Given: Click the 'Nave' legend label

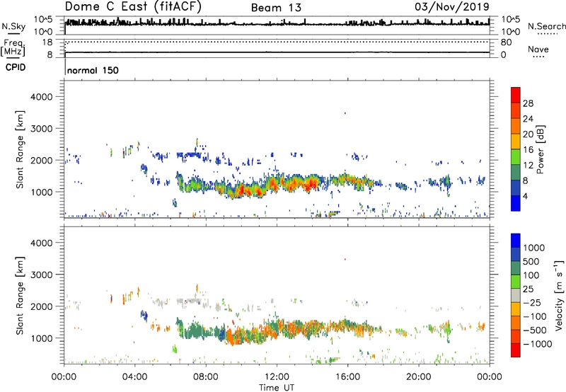Looking at the screenshot, I should coord(538,50).
